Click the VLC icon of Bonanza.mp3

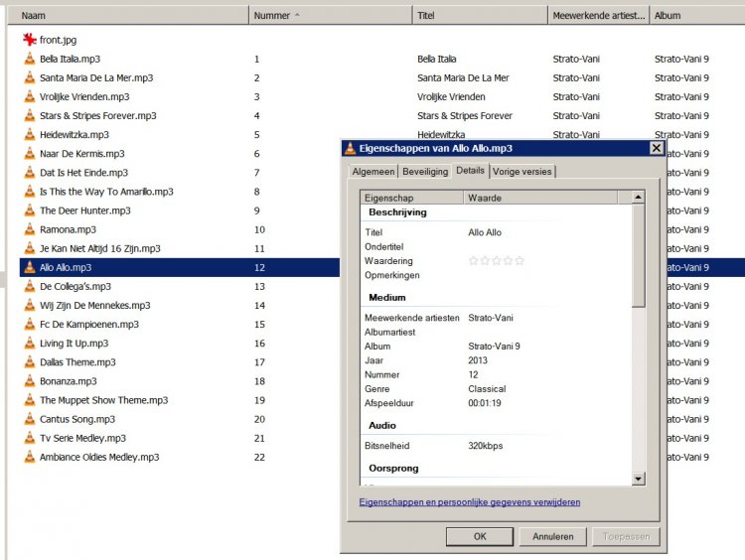tap(29, 381)
